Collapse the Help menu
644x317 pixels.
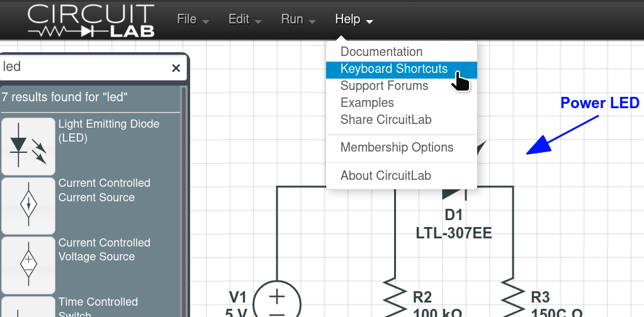[354, 19]
